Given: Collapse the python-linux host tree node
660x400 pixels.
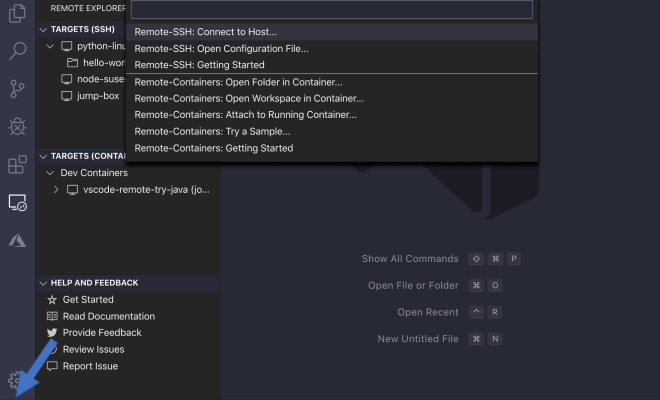Looking at the screenshot, I should click(x=50, y=46).
